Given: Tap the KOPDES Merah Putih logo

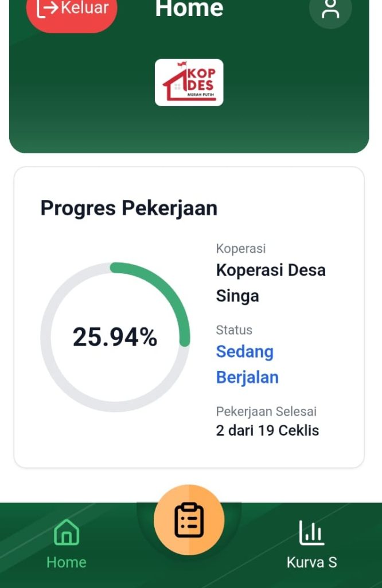Looking at the screenshot, I should point(189,83).
